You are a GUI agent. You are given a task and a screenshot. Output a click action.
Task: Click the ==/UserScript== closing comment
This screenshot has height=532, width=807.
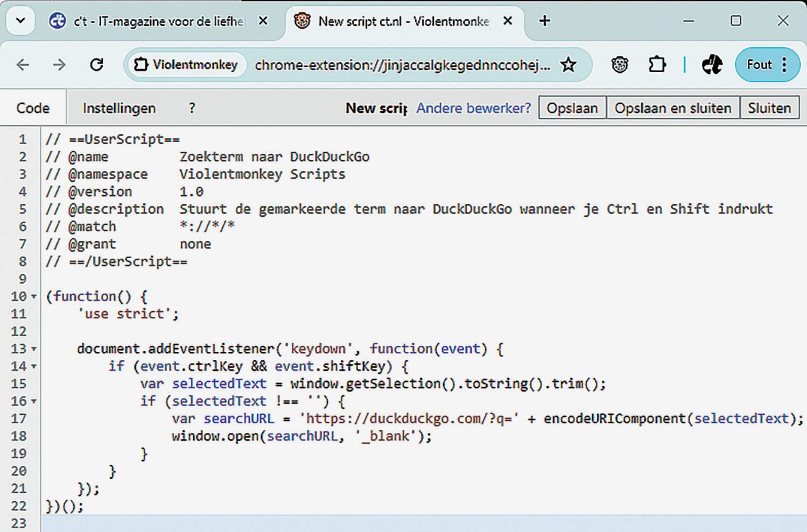[116, 261]
